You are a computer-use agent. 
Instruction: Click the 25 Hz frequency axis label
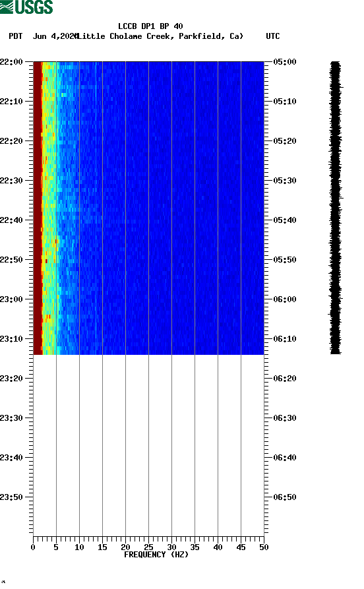tap(148, 547)
